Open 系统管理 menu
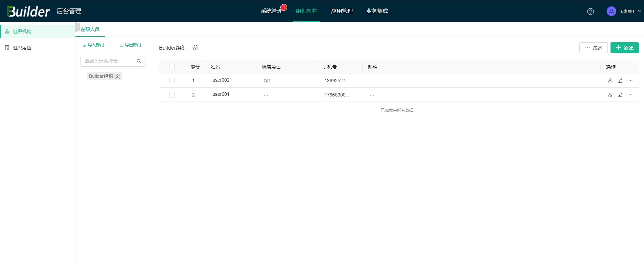 click(271, 11)
